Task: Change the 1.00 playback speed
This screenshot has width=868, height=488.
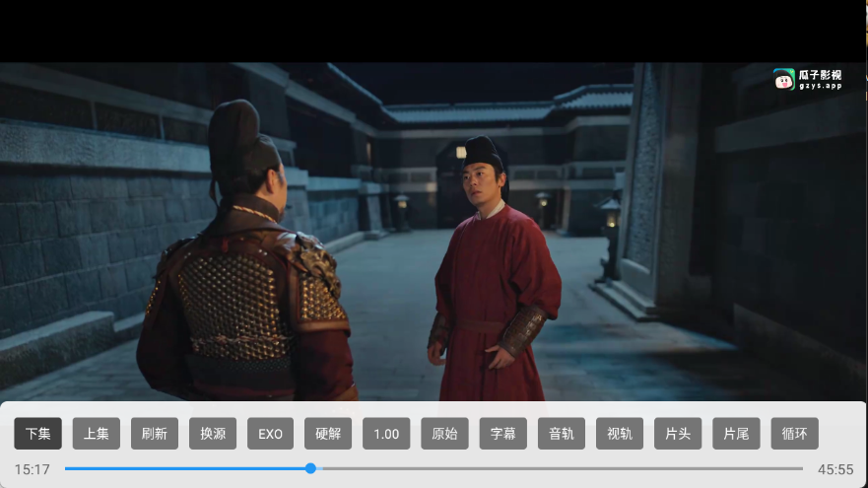Action: (x=386, y=434)
